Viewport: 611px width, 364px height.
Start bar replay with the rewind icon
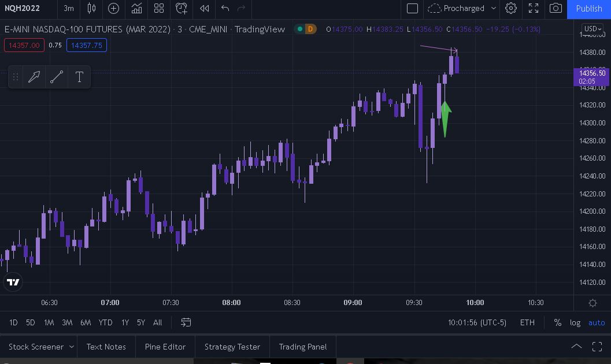coord(204,8)
